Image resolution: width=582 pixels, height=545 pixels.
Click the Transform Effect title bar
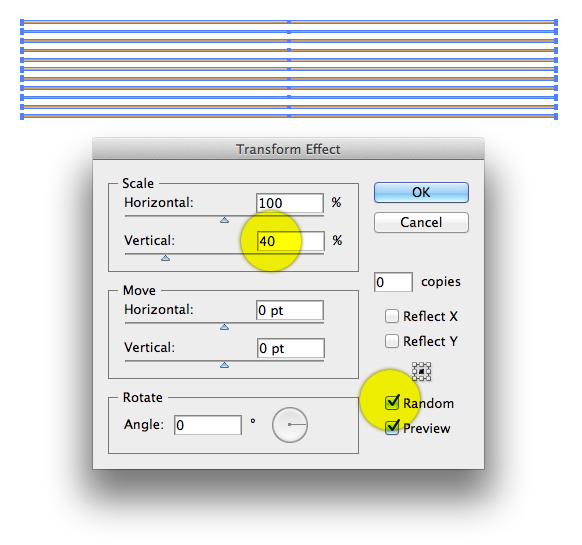pyautogui.click(x=288, y=149)
